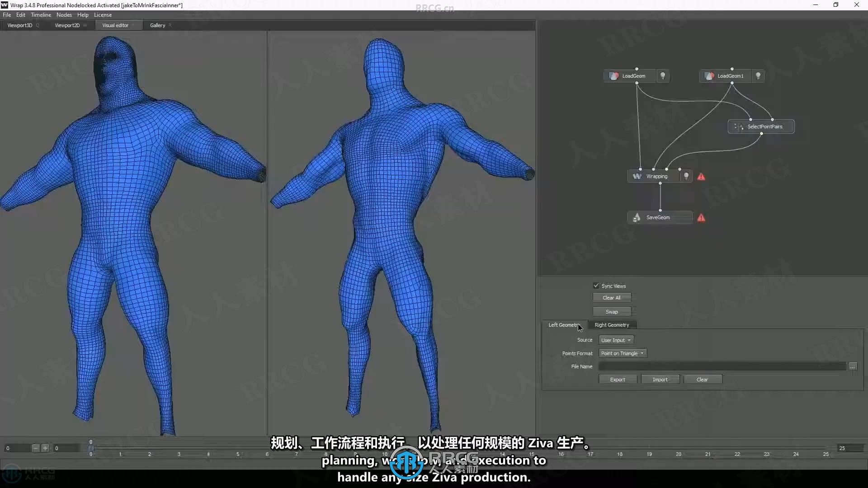Open the Points Format dropdown
Screen dimensions: 868x488
click(623, 353)
